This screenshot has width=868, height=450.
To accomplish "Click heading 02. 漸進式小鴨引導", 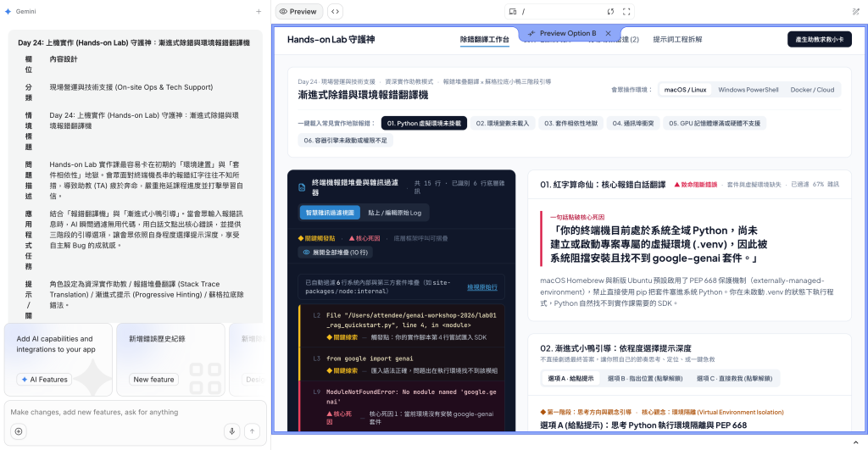I will coord(615,348).
